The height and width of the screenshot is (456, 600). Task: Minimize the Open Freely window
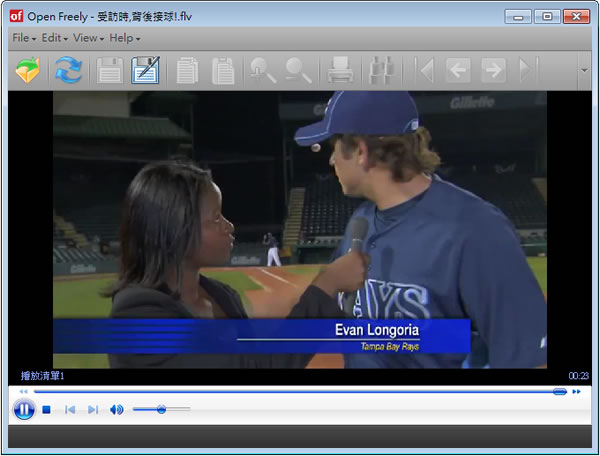pyautogui.click(x=518, y=16)
